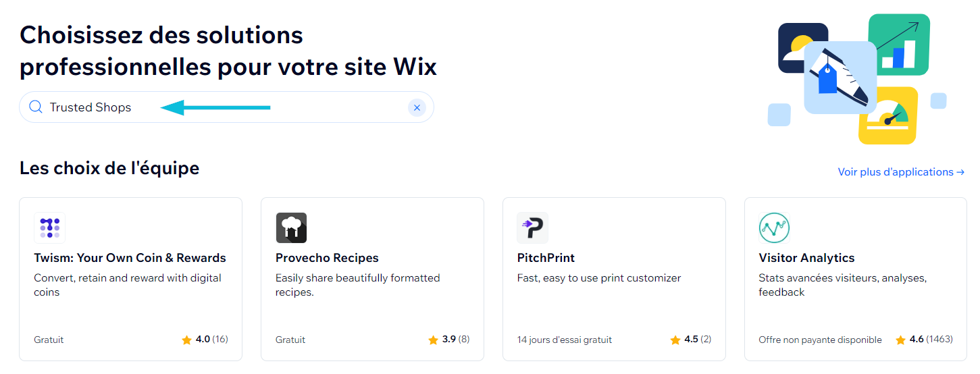
Task: Click the magnifying glass search icon
Action: pos(36,107)
